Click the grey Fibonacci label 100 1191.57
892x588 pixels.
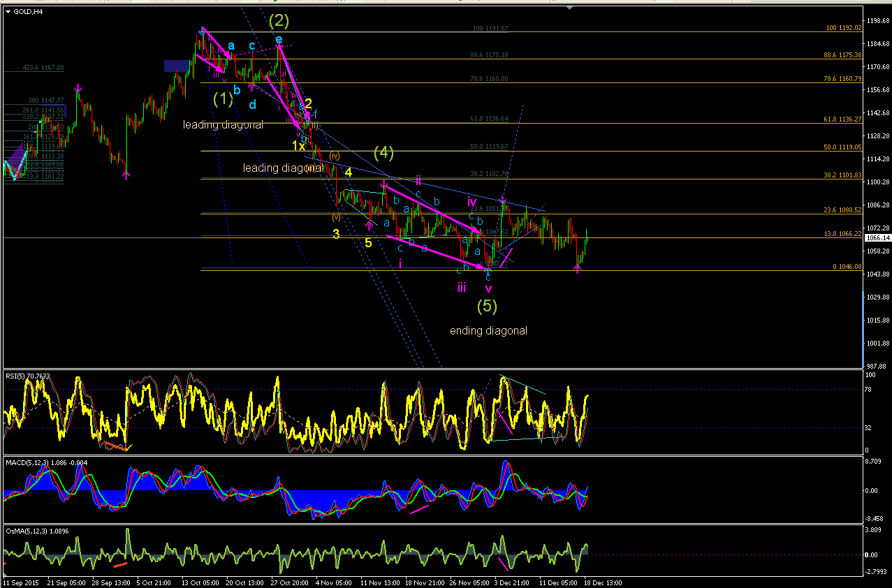click(x=490, y=29)
